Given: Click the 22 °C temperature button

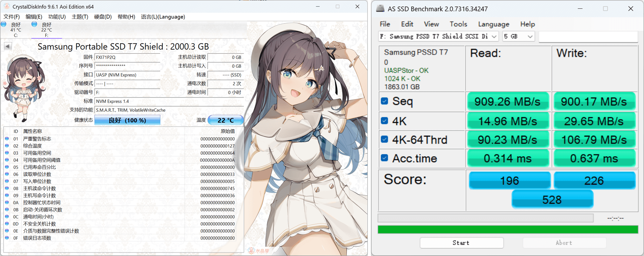Looking at the screenshot, I should (226, 120).
